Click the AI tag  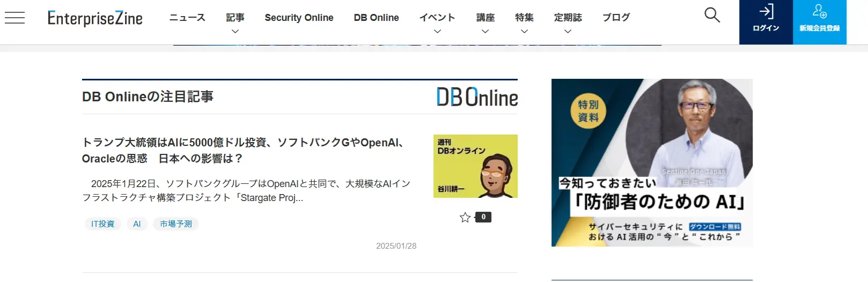point(137,224)
